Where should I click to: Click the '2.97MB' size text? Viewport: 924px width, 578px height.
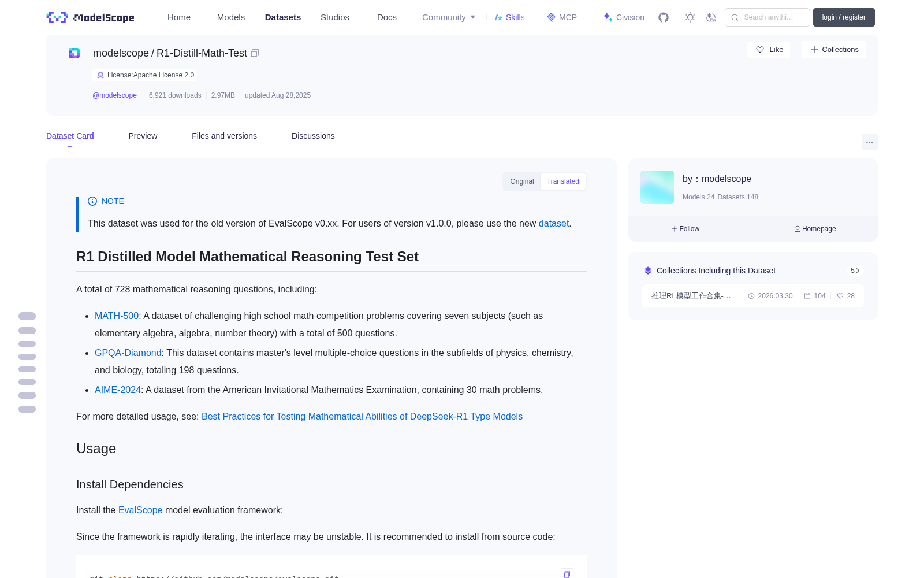click(x=223, y=95)
